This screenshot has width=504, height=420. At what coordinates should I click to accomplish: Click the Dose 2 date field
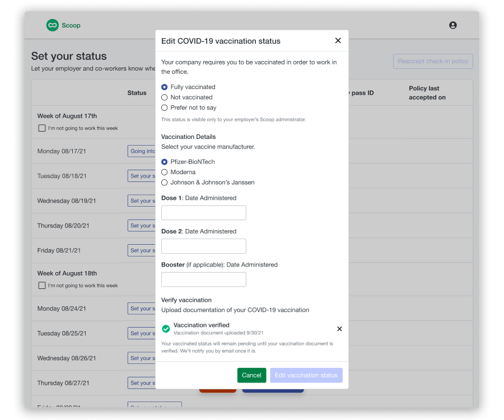[x=204, y=246]
